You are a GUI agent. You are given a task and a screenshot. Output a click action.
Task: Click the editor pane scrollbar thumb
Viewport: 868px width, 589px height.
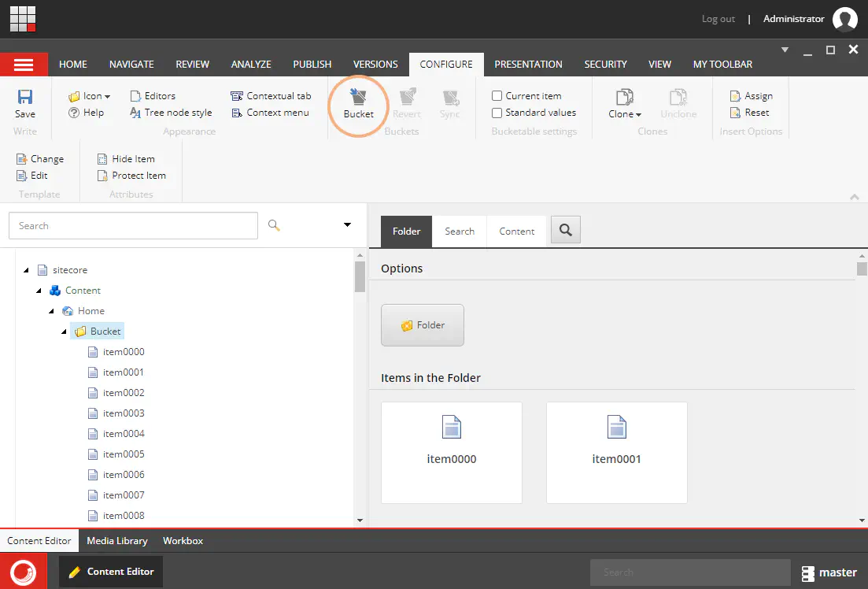coord(862,269)
